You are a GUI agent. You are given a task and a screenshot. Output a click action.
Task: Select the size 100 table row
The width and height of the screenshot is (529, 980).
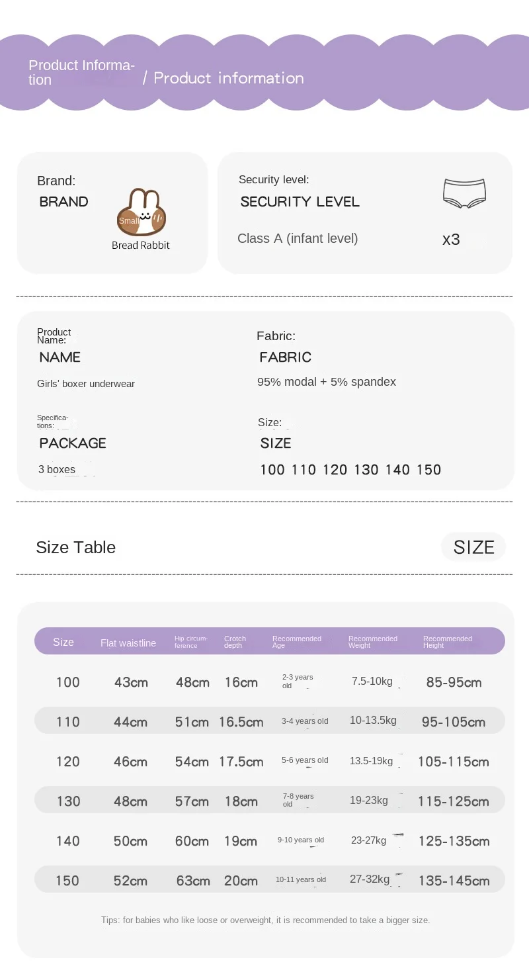coord(270,682)
